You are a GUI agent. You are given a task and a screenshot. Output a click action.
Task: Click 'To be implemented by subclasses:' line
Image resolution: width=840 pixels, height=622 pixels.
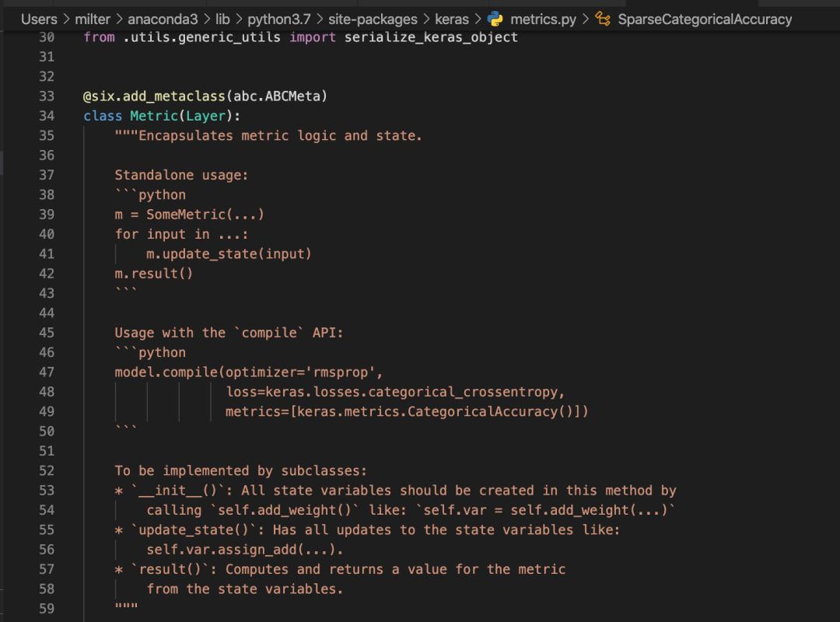tap(240, 470)
